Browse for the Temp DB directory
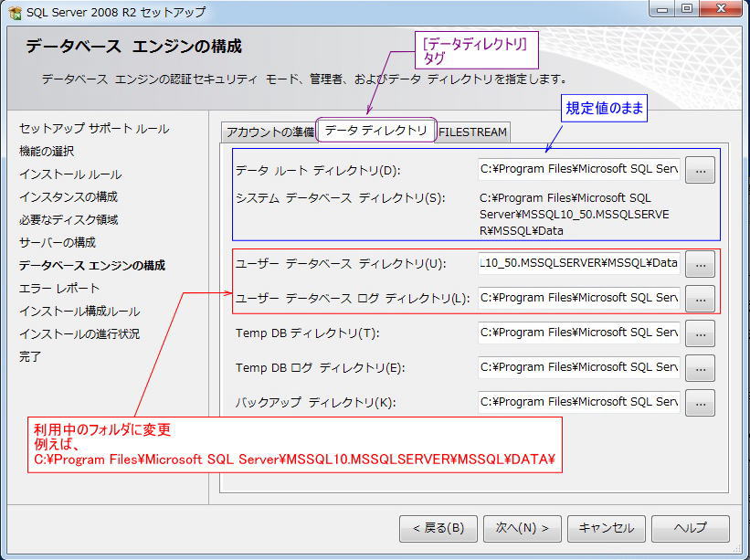 (x=701, y=333)
